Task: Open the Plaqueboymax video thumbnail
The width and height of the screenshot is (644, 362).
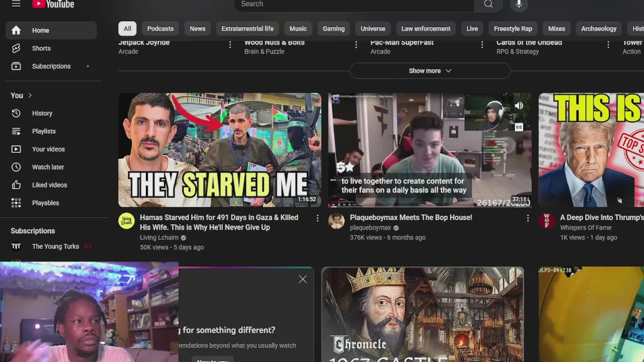Action: point(430,150)
